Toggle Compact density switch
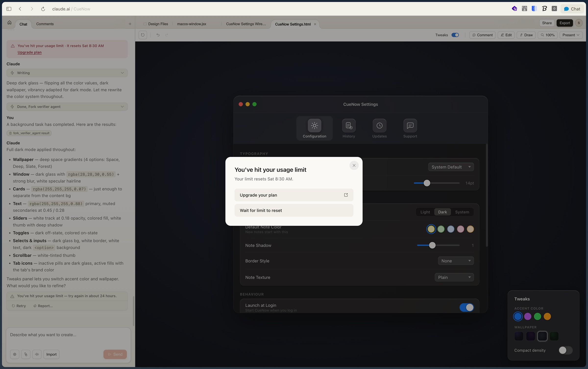 pos(565,350)
